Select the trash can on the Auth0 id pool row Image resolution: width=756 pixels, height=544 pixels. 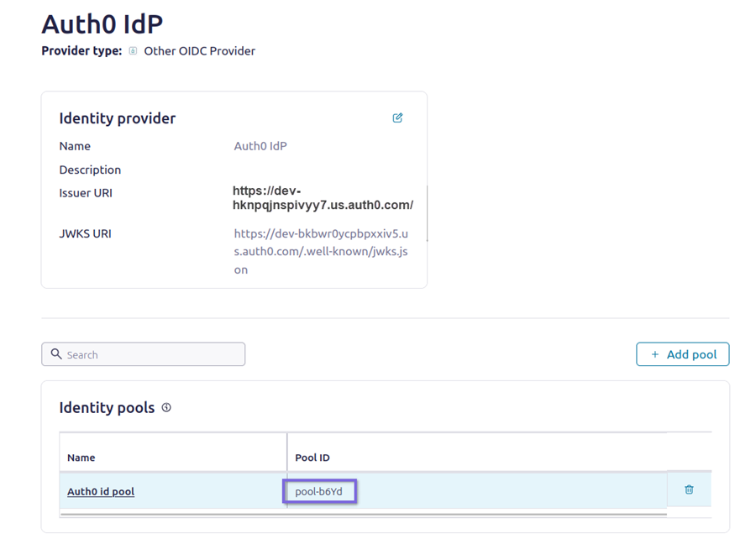pos(689,489)
